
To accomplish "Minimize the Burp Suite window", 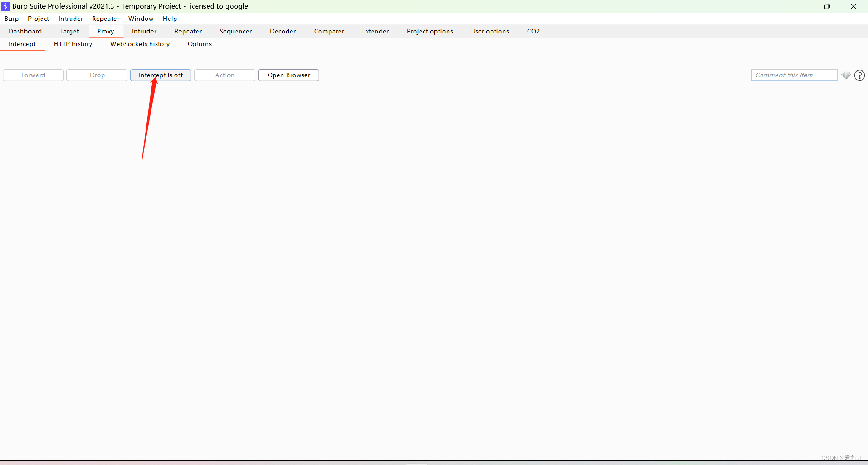I will click(801, 6).
